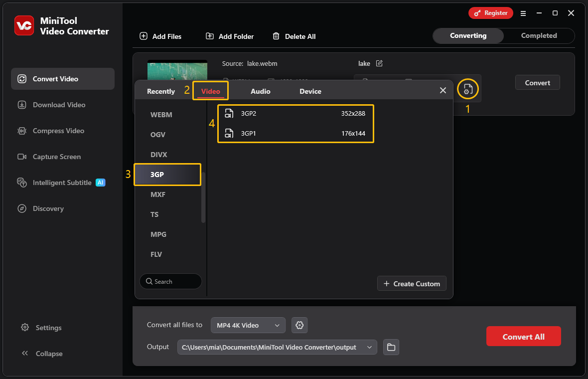Select the 3GP format
Image resolution: width=588 pixels, height=379 pixels.
point(167,175)
